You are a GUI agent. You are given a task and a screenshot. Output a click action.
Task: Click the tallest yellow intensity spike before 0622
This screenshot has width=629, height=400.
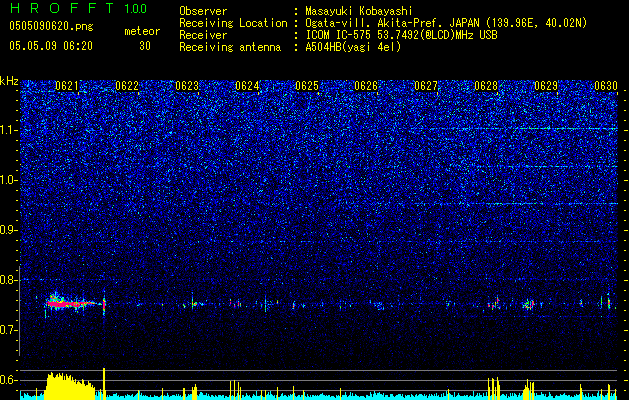point(104,384)
